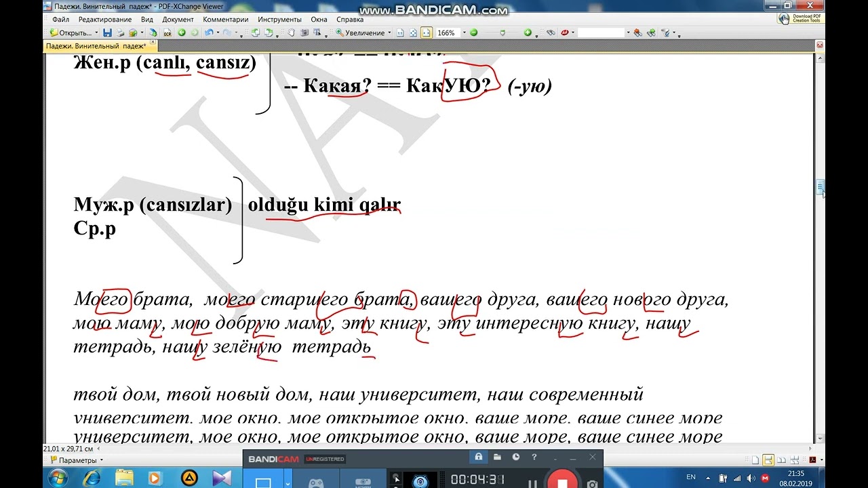The height and width of the screenshot is (488, 868).
Task: Click the Bandicam lock icon
Action: pyautogui.click(x=479, y=457)
